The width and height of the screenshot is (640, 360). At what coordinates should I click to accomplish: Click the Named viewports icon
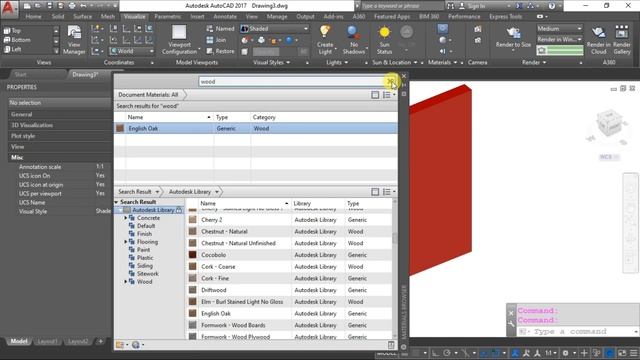tap(210, 29)
